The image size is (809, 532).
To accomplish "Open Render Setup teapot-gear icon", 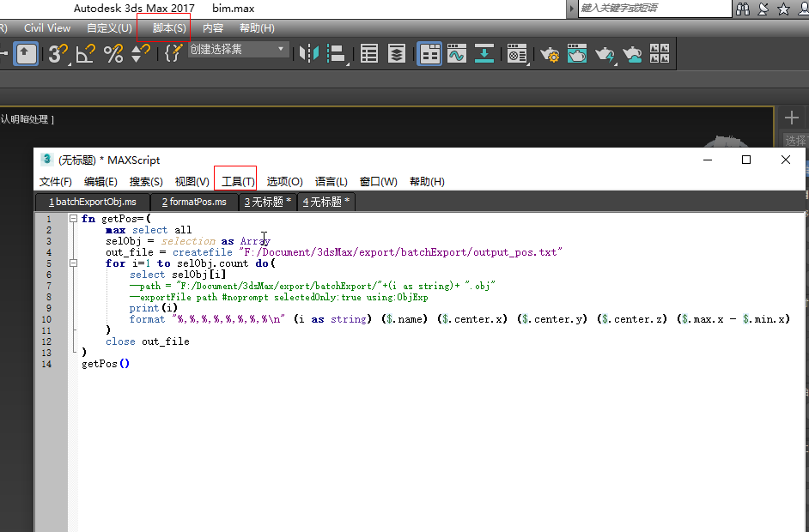I will 550,53.
